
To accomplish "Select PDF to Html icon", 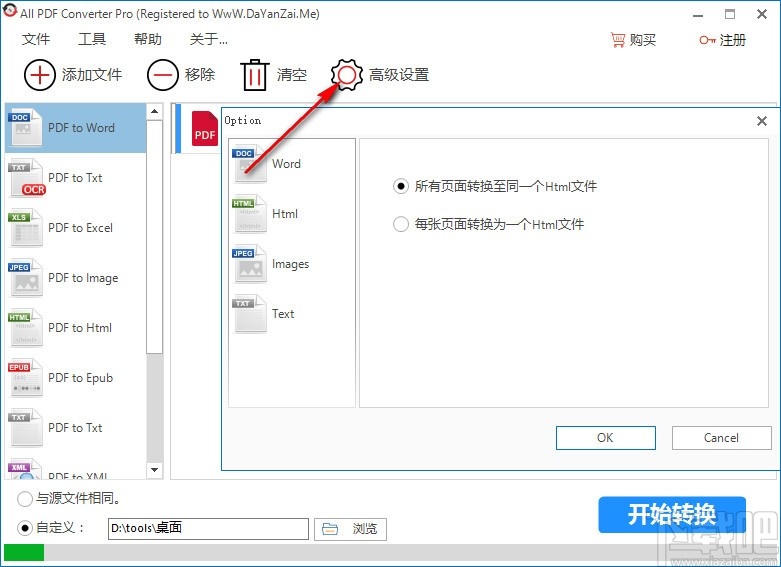I will [x=25, y=327].
